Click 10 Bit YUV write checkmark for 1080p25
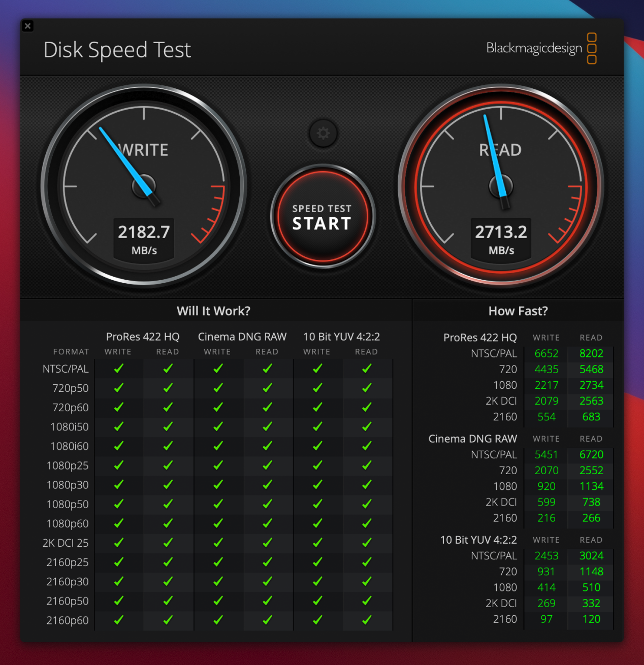 click(317, 465)
